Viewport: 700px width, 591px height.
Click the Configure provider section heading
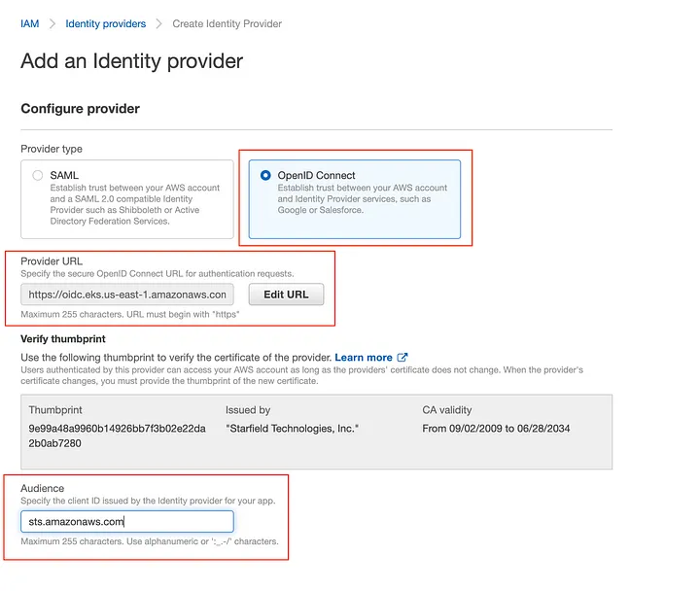click(x=81, y=109)
